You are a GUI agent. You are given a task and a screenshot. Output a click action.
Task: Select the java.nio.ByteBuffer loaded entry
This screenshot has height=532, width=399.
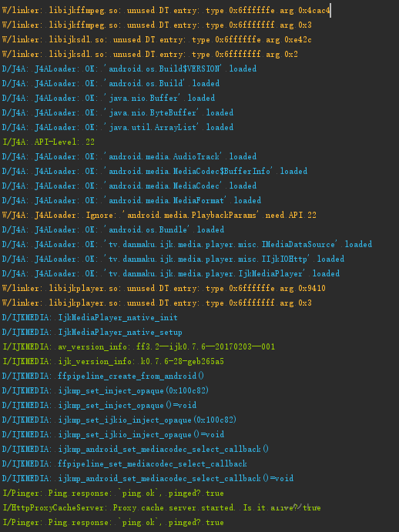click(118, 112)
